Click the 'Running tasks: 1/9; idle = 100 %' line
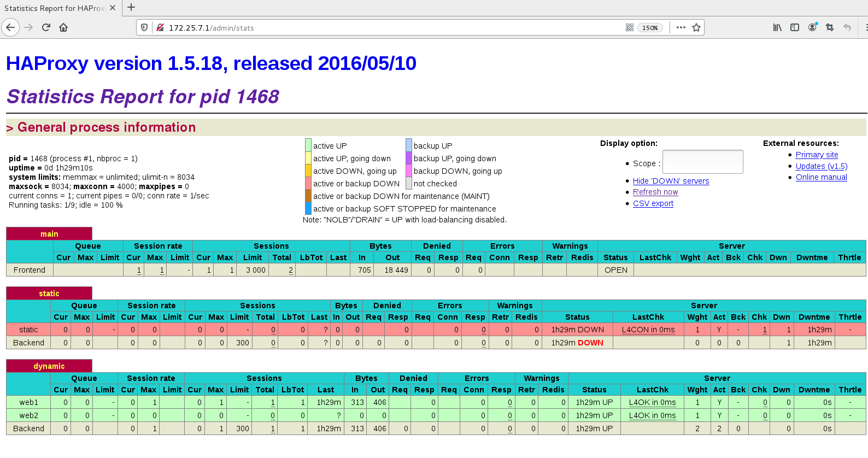The height and width of the screenshot is (458, 868). pos(66,205)
